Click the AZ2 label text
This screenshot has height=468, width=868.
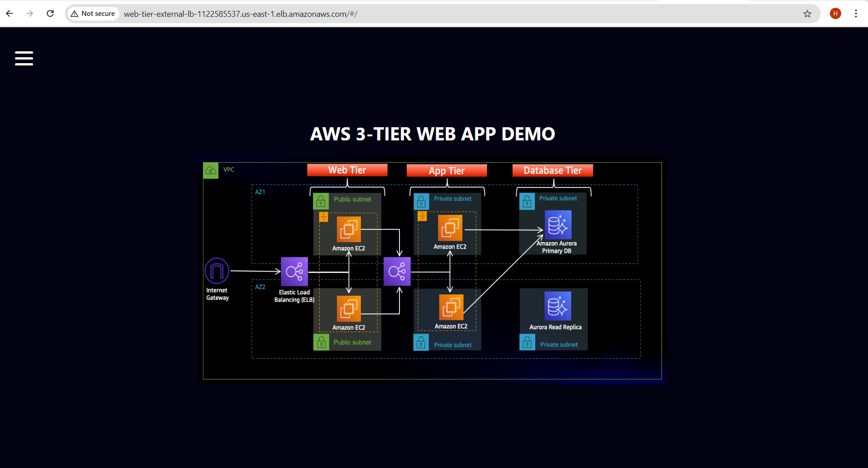pos(260,287)
